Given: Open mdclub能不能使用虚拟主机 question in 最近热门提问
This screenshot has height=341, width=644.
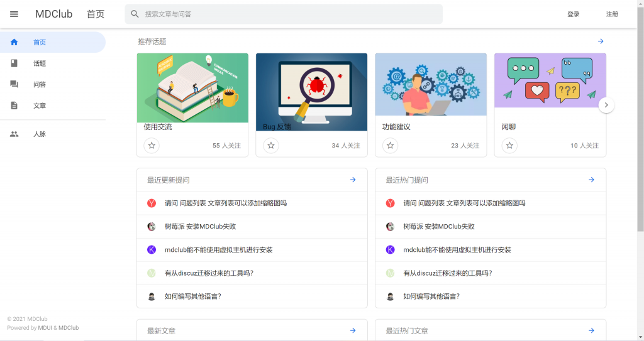Looking at the screenshot, I should click(x=491, y=249).
